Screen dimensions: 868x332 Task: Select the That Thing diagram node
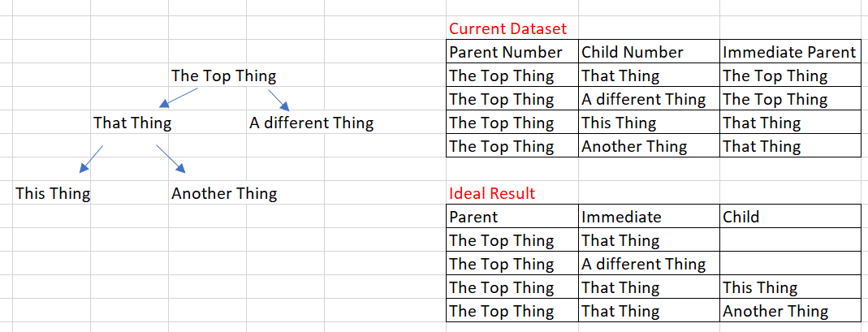pyautogui.click(x=132, y=123)
